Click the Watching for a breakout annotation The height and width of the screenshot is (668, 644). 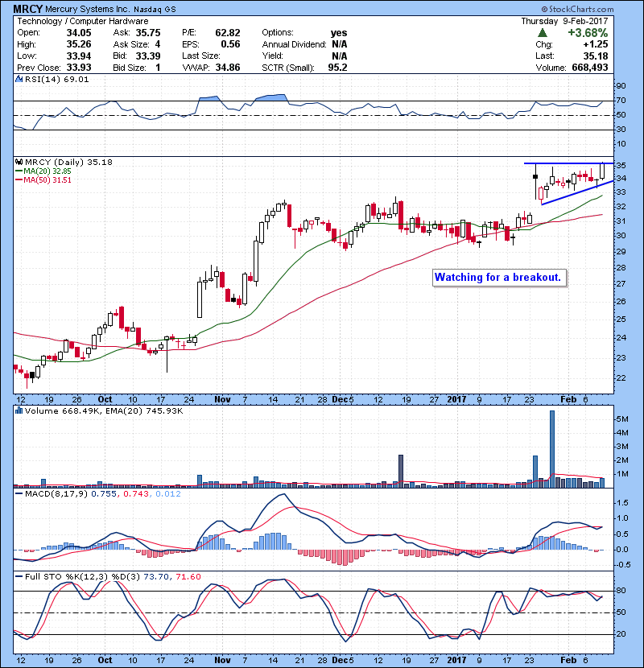tap(500, 278)
